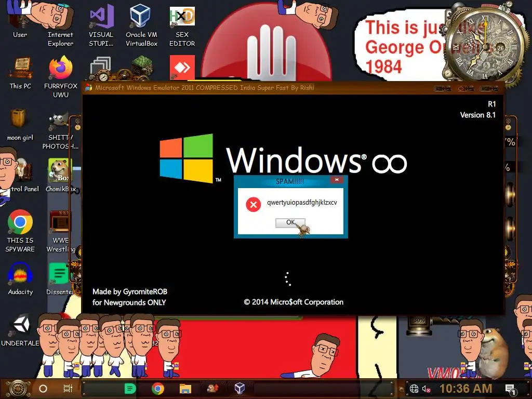Open the hamster taskbar icon
The height and width of the screenshot is (399, 532).
(212, 388)
